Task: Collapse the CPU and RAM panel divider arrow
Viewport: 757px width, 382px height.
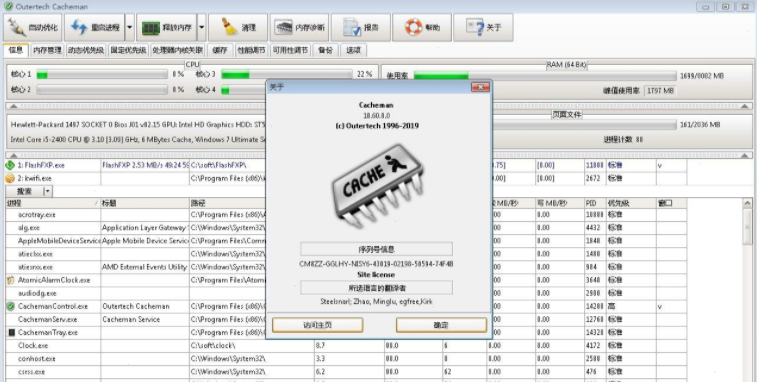Action: [x=14, y=106]
